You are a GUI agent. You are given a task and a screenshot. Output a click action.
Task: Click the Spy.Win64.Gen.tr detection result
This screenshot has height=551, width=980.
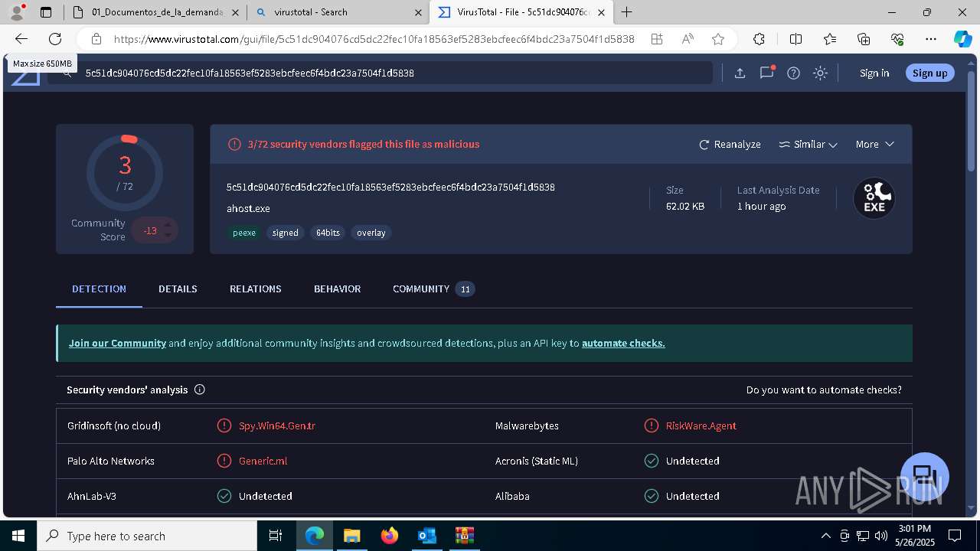(x=277, y=425)
